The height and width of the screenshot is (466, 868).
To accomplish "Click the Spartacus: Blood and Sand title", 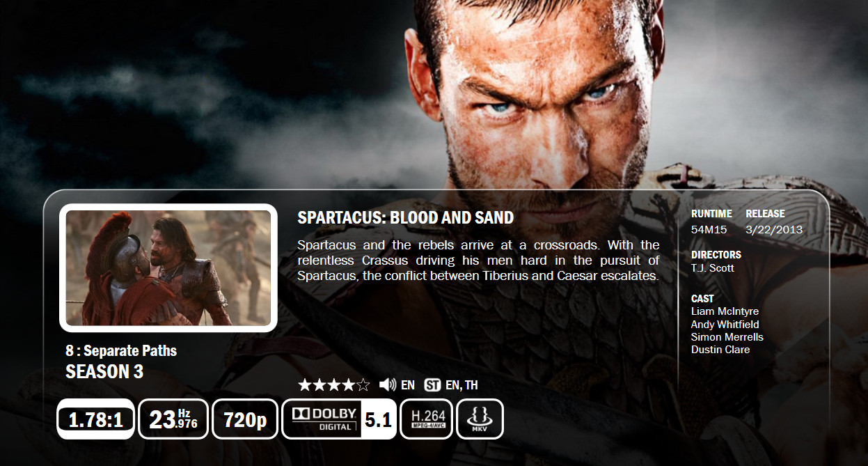I will click(405, 218).
